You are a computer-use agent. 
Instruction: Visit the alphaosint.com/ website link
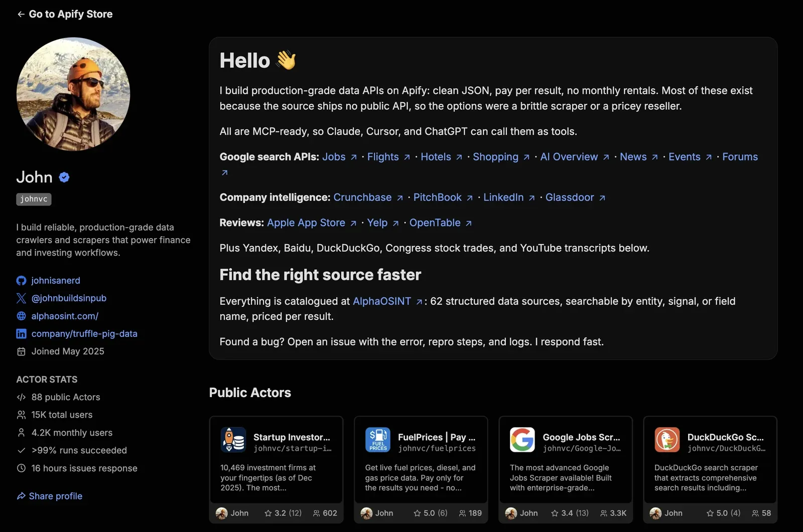65,316
